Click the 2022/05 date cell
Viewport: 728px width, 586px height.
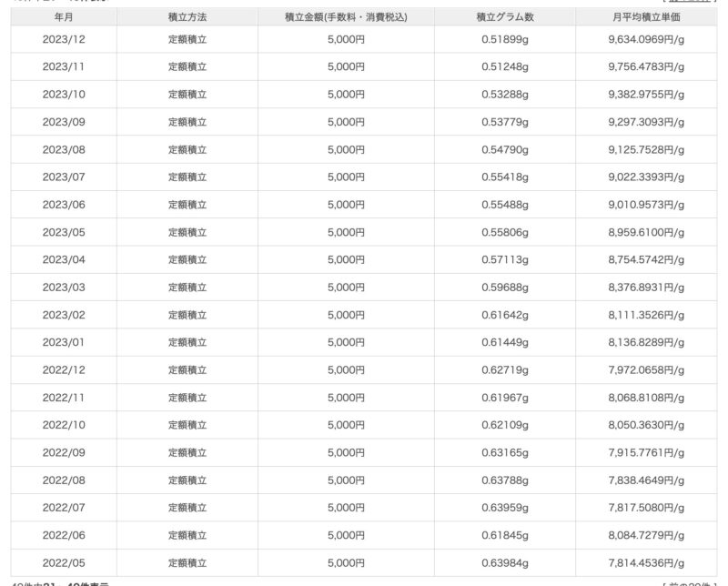point(64,562)
